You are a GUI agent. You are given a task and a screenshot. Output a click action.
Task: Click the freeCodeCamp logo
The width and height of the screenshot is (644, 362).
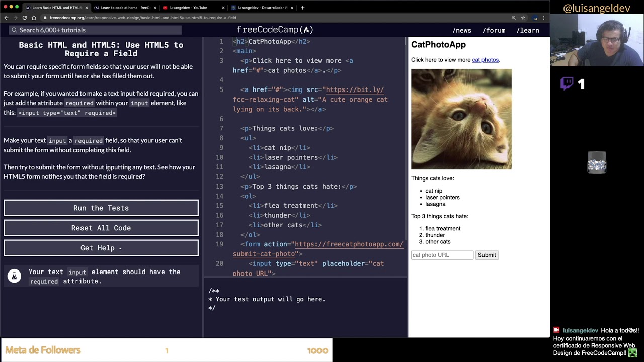point(275,30)
